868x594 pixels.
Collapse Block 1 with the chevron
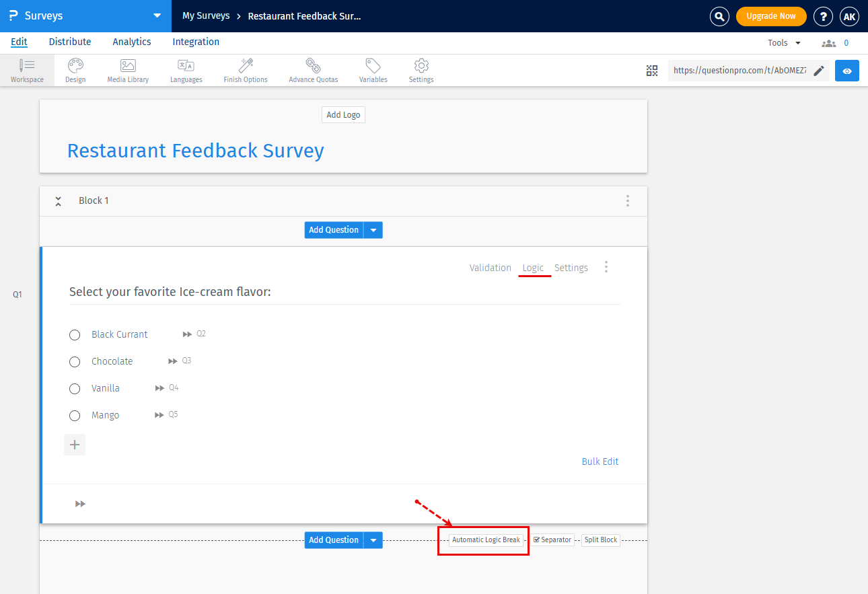[x=58, y=200]
